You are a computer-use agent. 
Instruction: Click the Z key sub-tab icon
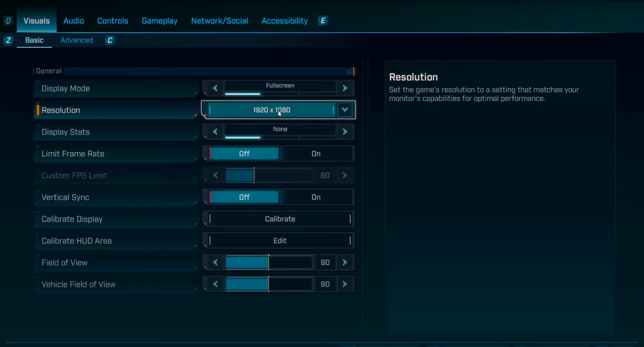(x=8, y=41)
